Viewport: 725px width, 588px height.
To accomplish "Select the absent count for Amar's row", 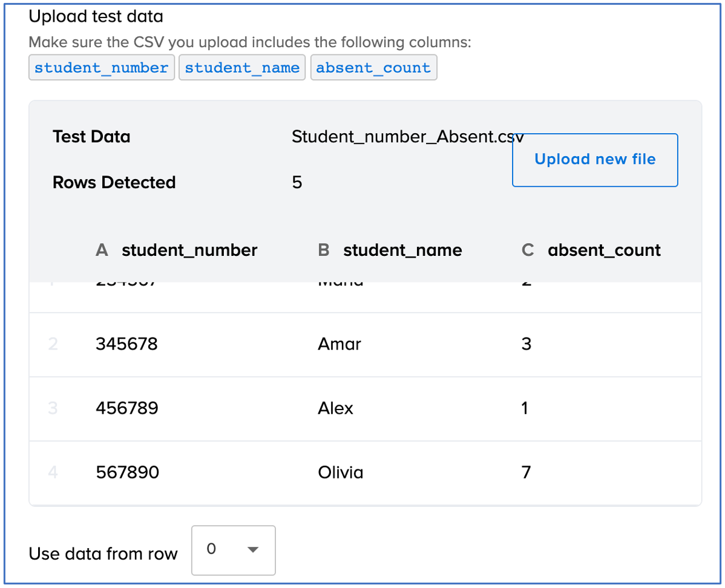I will (x=526, y=344).
